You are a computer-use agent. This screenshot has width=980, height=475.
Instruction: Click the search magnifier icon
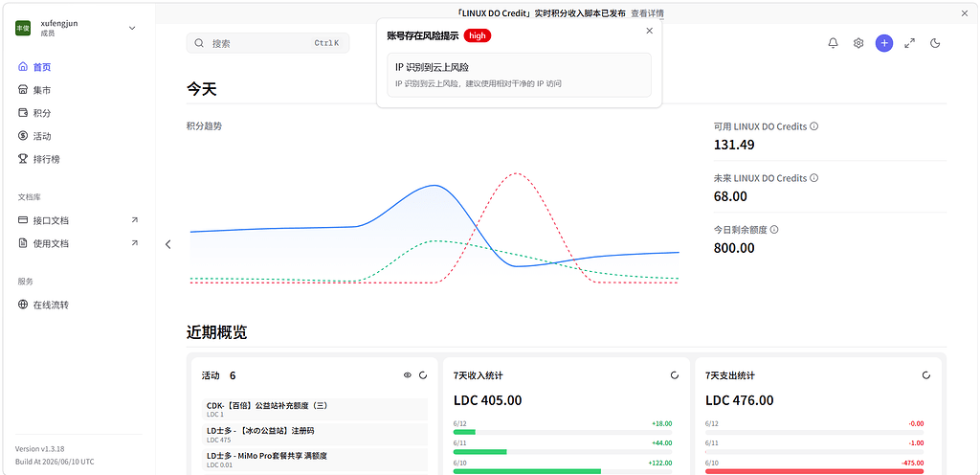[x=199, y=43]
